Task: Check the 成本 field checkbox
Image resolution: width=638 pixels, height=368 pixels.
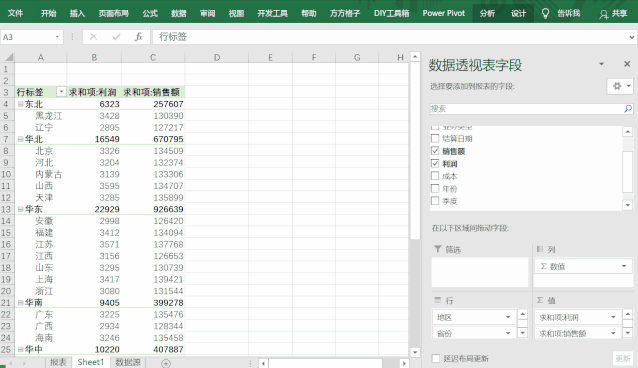Action: [x=435, y=176]
